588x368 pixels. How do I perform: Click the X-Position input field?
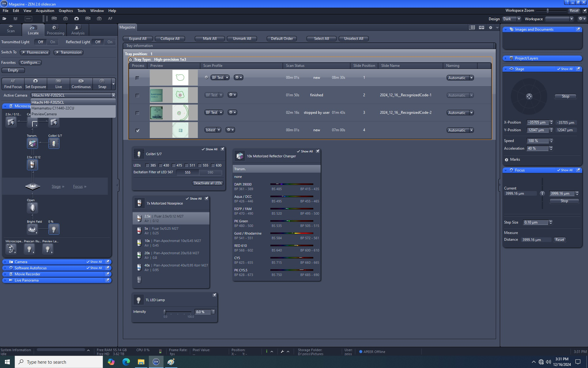(537, 122)
